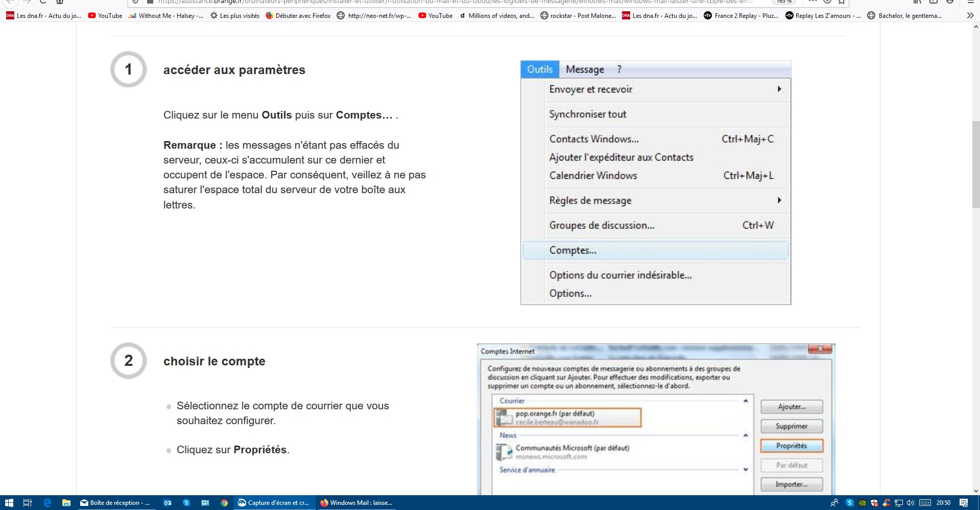Viewport: 980px width, 510px height.
Task: Open the Outlook taskbar icon
Action: coord(168,503)
